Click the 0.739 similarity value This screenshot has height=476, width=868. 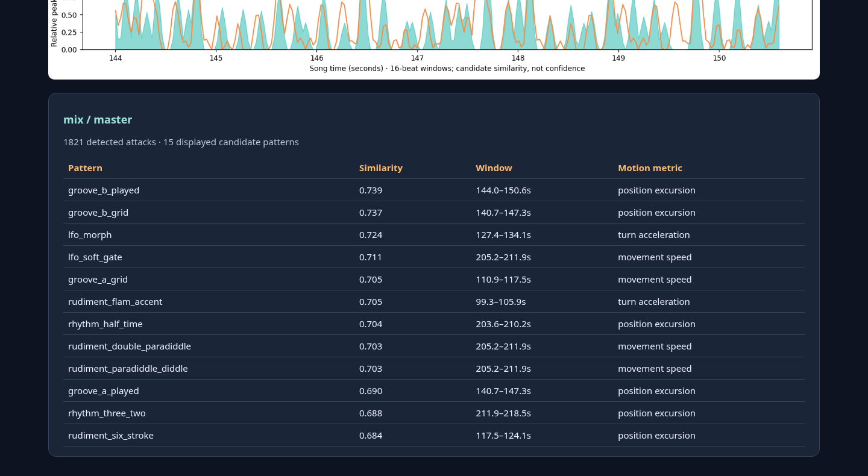pyautogui.click(x=371, y=190)
